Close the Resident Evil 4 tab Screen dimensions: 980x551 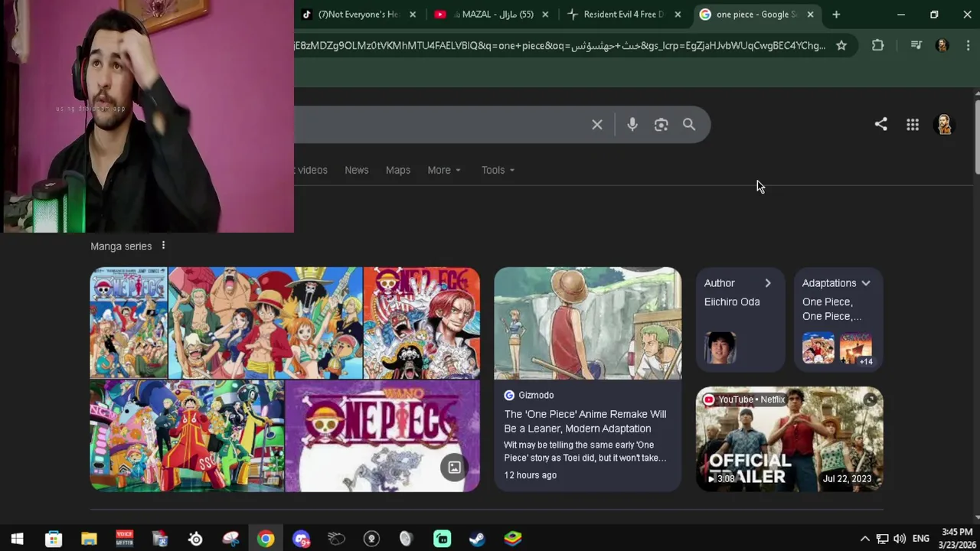pos(678,15)
